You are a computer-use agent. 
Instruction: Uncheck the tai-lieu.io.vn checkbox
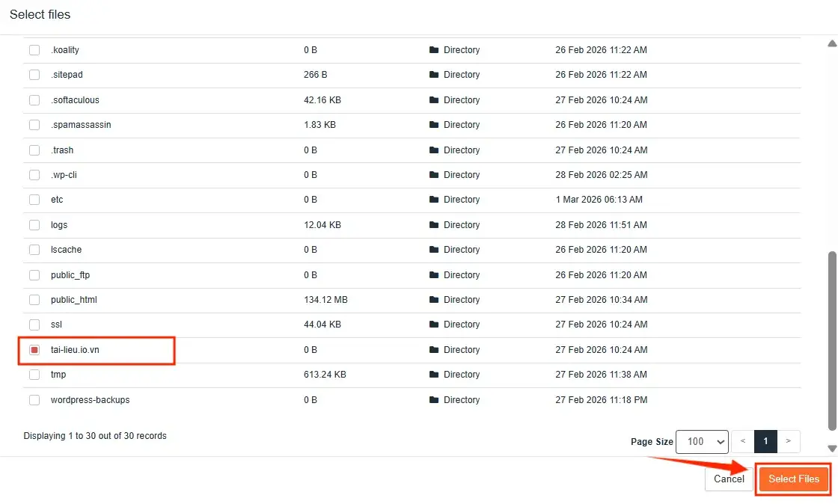tap(34, 350)
